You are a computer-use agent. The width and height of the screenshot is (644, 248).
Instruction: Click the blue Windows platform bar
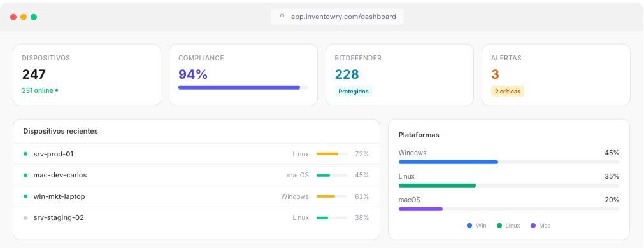tap(448, 162)
